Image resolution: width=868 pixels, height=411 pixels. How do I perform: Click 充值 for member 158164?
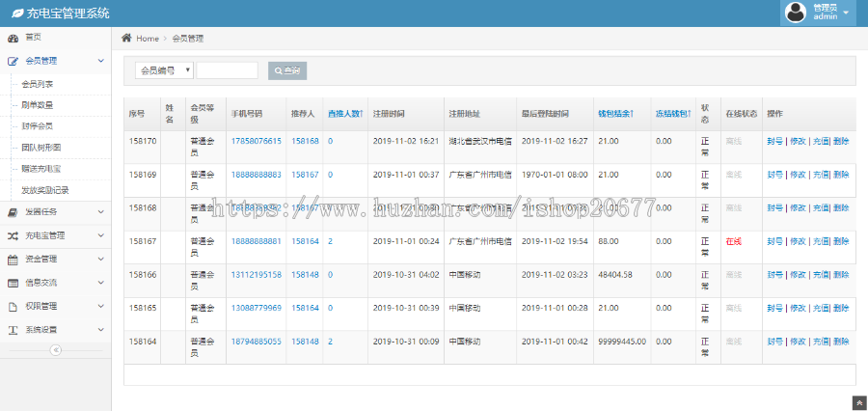tap(821, 342)
